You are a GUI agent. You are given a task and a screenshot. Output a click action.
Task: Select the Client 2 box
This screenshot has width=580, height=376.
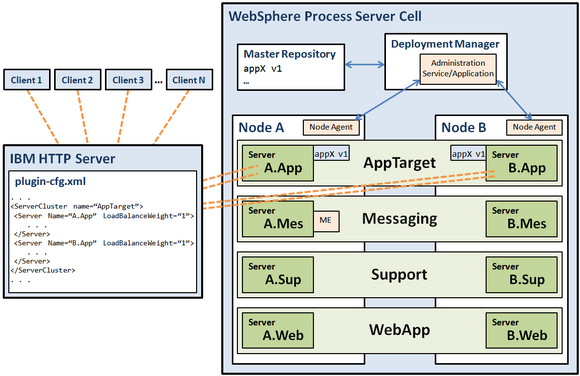[x=78, y=80]
